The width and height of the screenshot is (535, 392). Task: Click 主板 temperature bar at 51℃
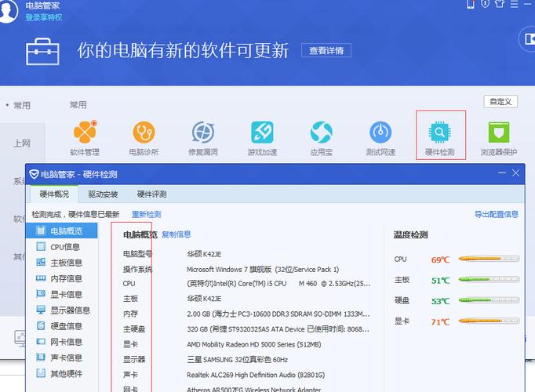(489, 280)
